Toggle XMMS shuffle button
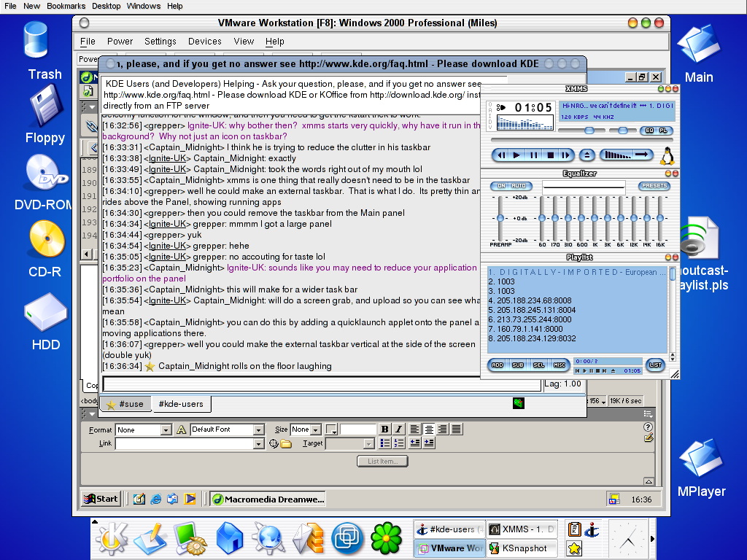 617,155
